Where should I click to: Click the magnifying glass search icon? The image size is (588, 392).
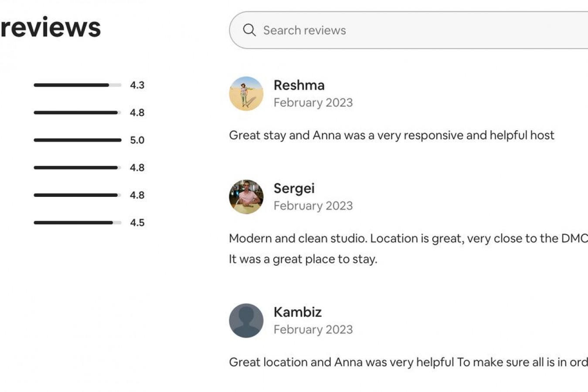(249, 30)
